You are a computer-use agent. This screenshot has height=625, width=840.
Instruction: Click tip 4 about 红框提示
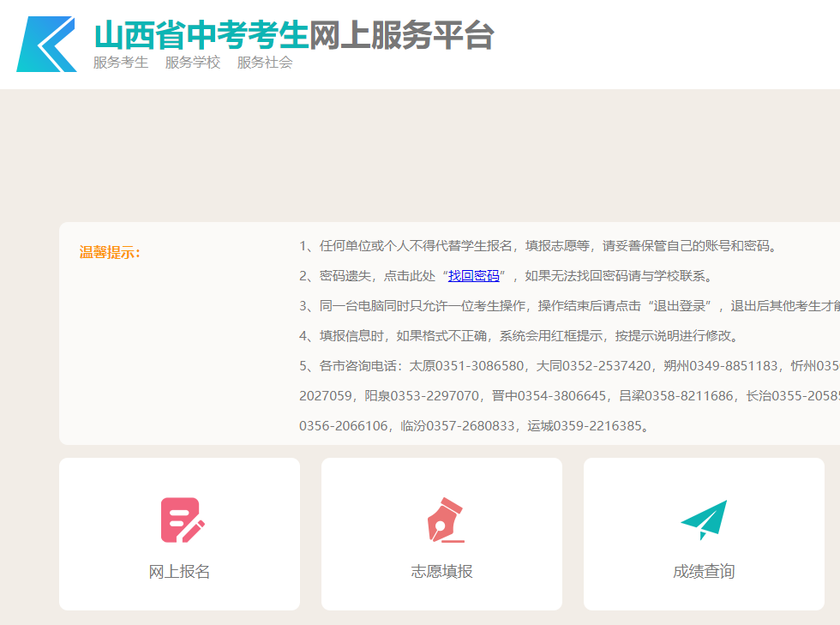click(x=518, y=336)
